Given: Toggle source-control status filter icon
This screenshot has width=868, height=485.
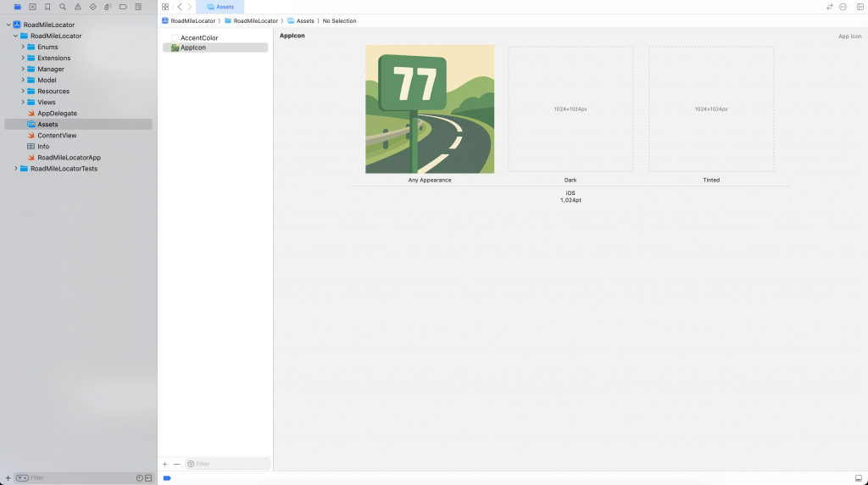Looking at the screenshot, I should point(148,478).
